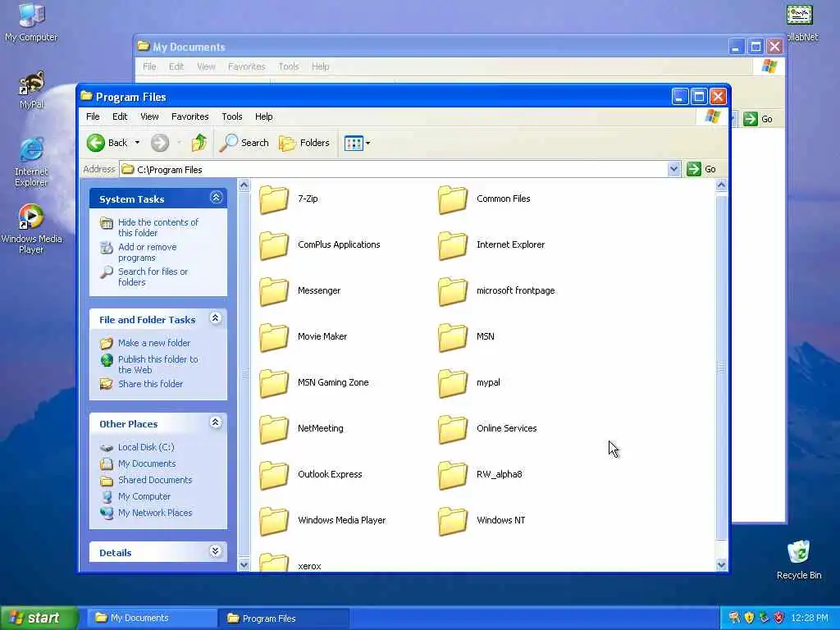Select the xerox folder icon
Viewport: 840px width, 630px height.
[x=274, y=563]
